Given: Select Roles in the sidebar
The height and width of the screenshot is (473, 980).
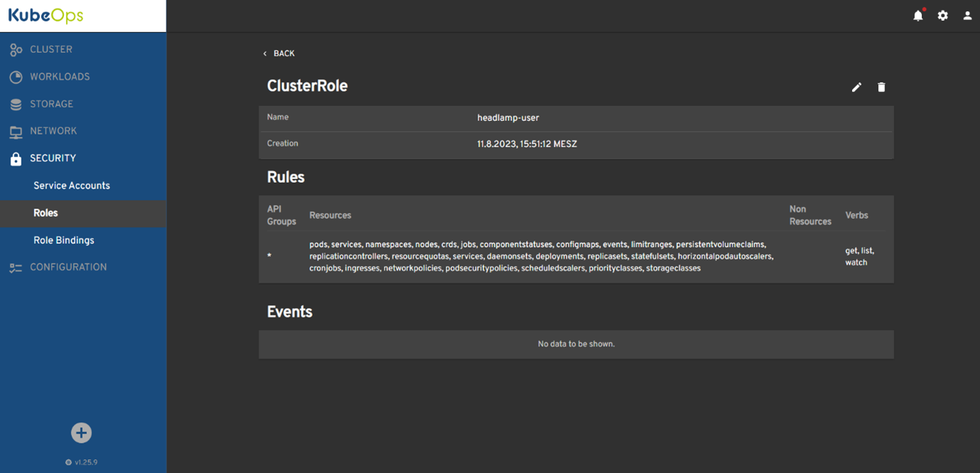Looking at the screenshot, I should tap(45, 213).
